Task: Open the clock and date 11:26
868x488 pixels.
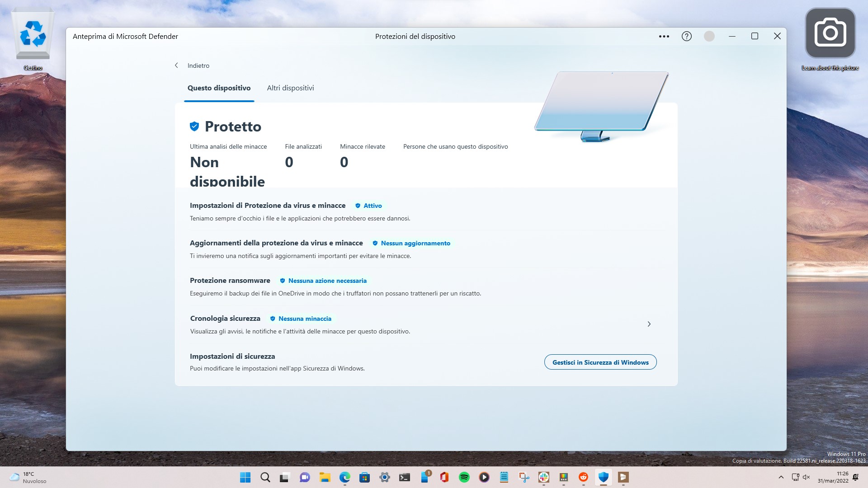Action: click(x=833, y=477)
